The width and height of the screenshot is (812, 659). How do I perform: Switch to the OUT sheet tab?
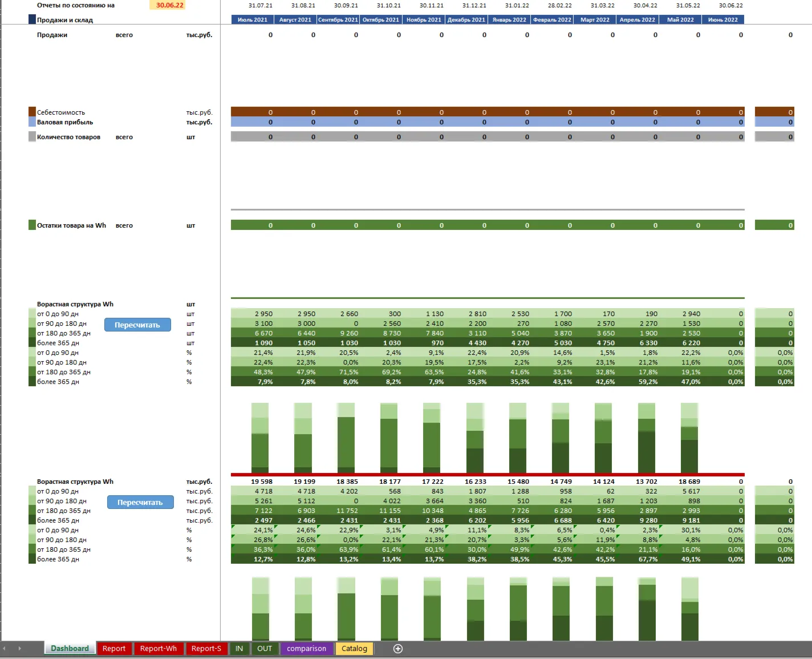click(265, 649)
